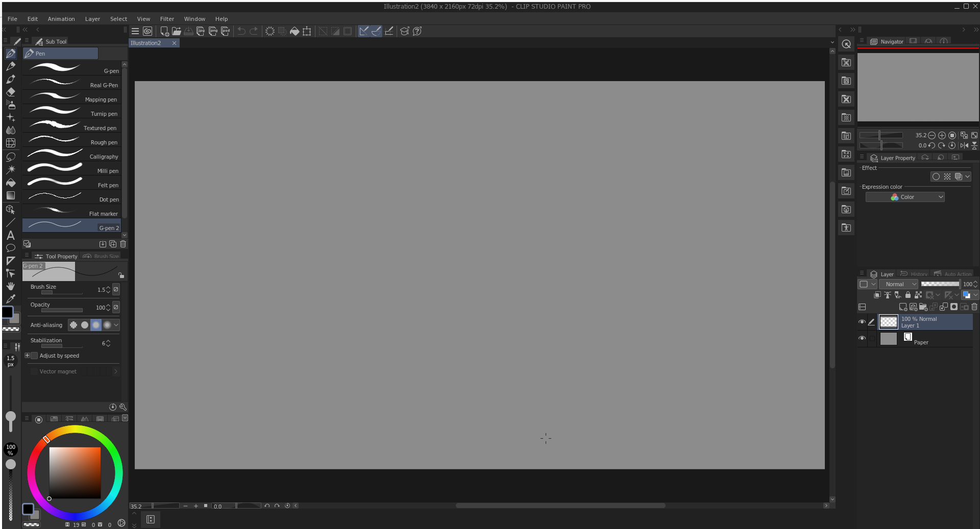Image resolution: width=980 pixels, height=529 pixels.
Task: Open the Expression color dropdown set to Color
Action: 904,197
